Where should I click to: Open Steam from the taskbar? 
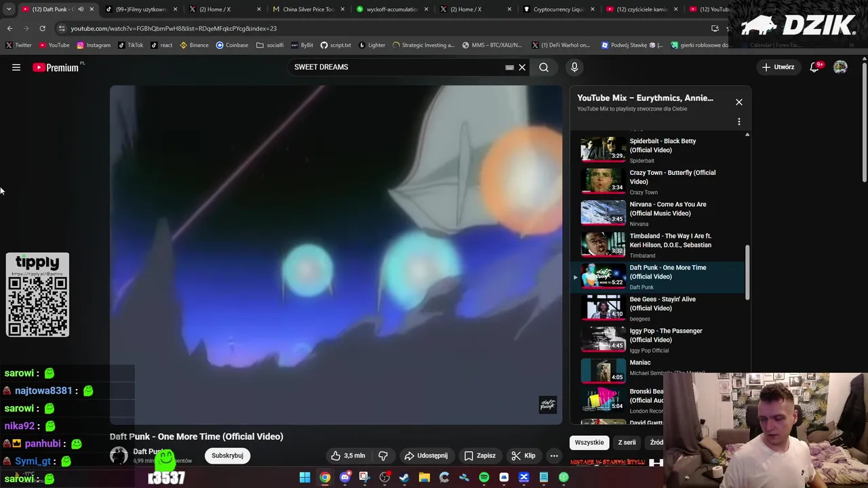point(404,477)
